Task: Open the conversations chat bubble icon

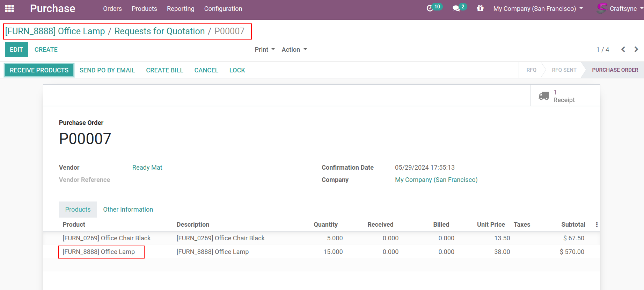Action: click(456, 8)
